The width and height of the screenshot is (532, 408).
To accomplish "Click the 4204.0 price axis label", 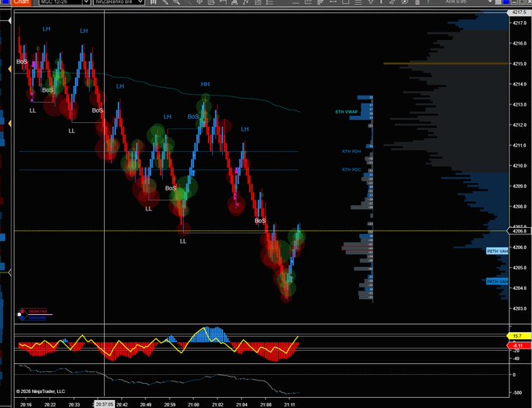I will click(519, 287).
